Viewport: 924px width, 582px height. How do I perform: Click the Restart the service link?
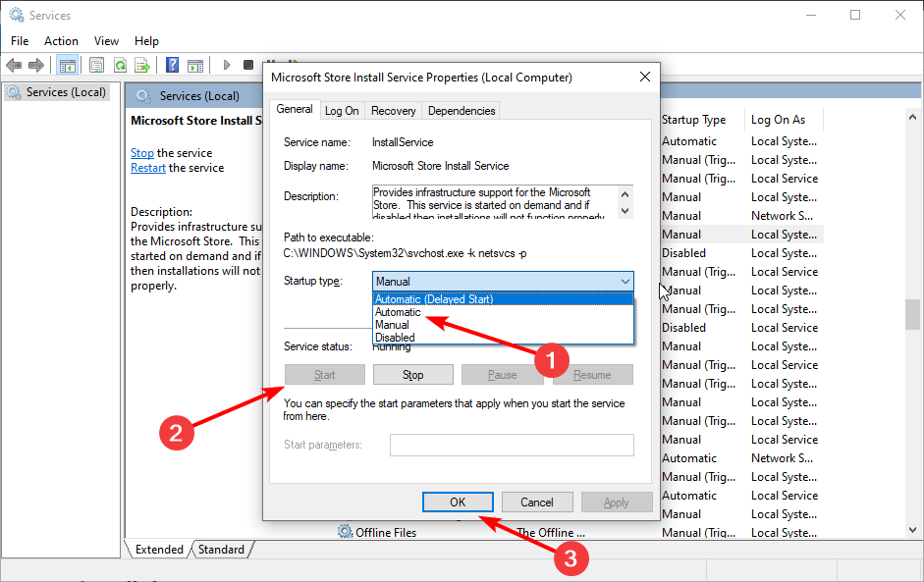(148, 168)
